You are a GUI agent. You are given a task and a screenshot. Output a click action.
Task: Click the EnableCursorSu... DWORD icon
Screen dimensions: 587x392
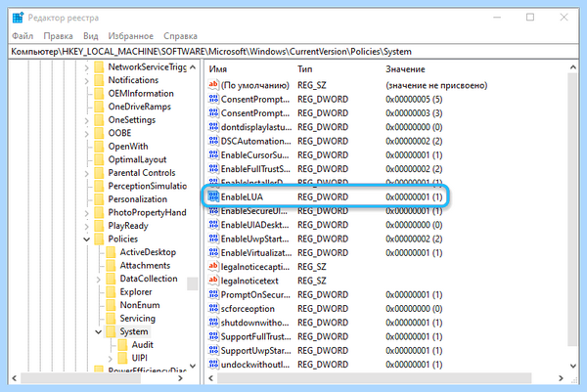click(213, 154)
